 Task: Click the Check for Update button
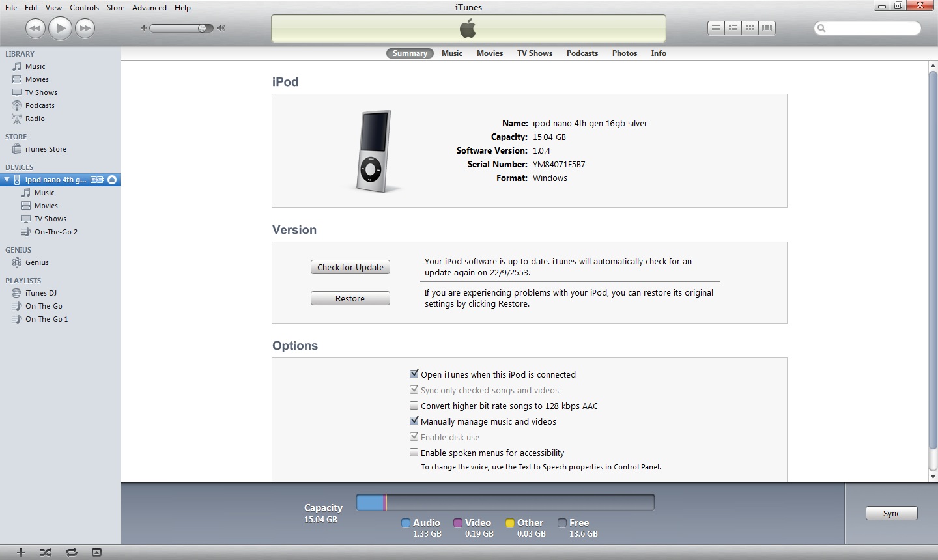click(350, 267)
